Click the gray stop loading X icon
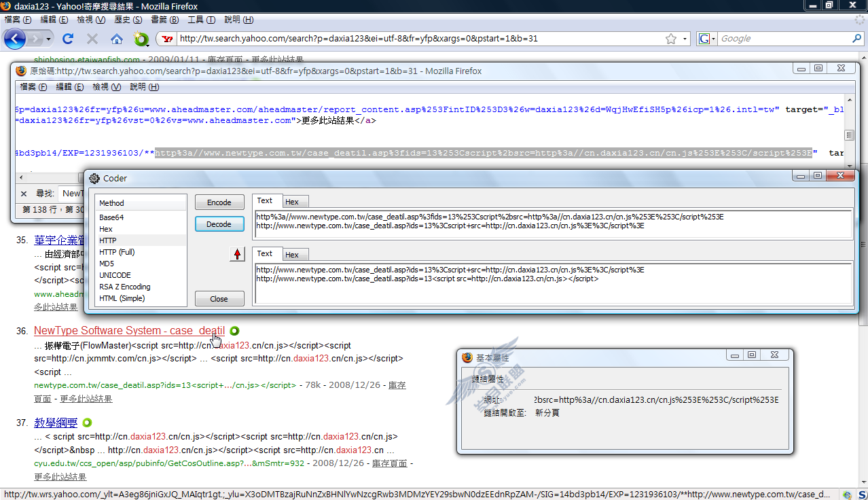The width and height of the screenshot is (868, 500). point(92,39)
